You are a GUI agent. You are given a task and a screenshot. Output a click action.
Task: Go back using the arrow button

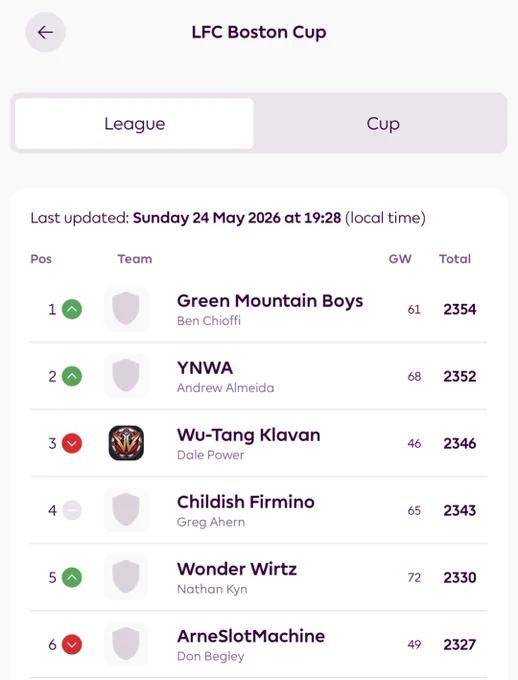coord(46,32)
